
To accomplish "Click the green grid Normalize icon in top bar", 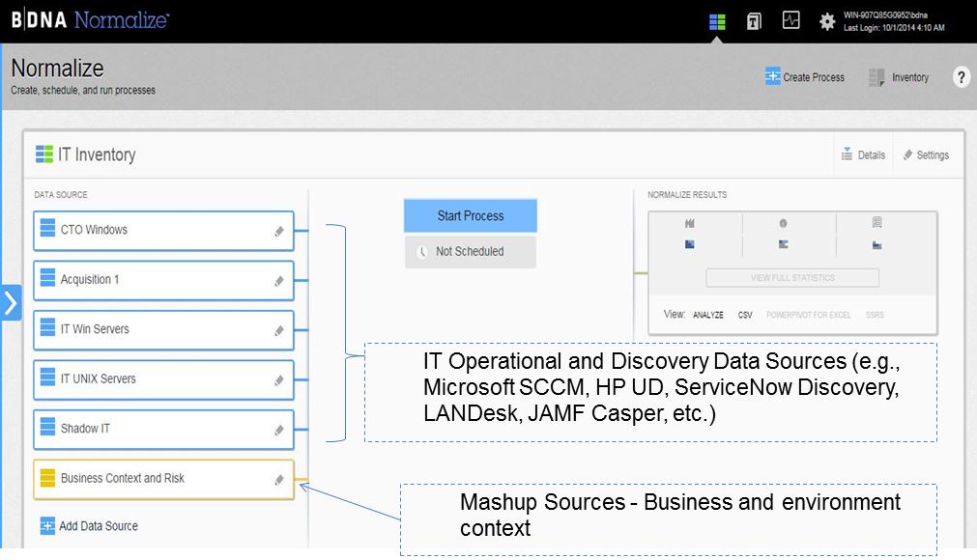I will coord(717,21).
